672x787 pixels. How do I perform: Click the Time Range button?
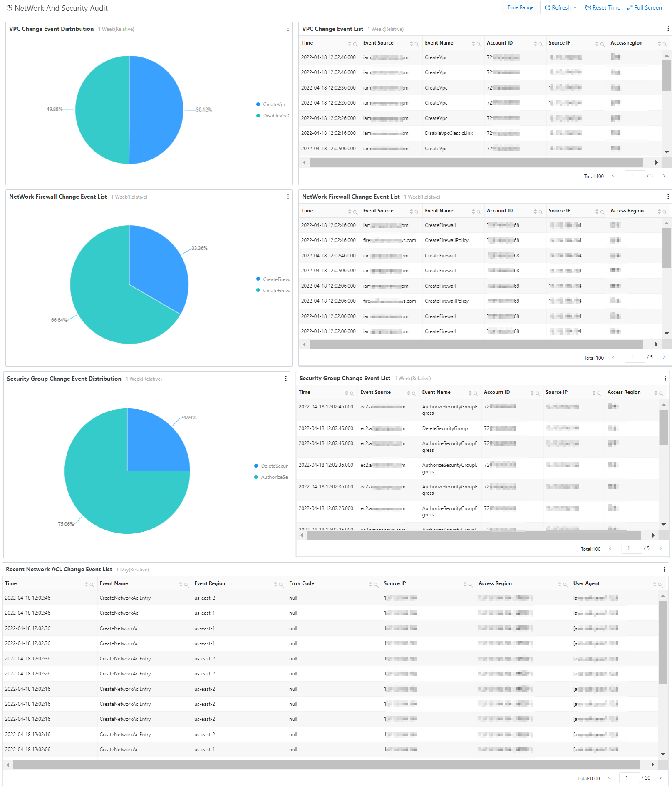click(520, 7)
